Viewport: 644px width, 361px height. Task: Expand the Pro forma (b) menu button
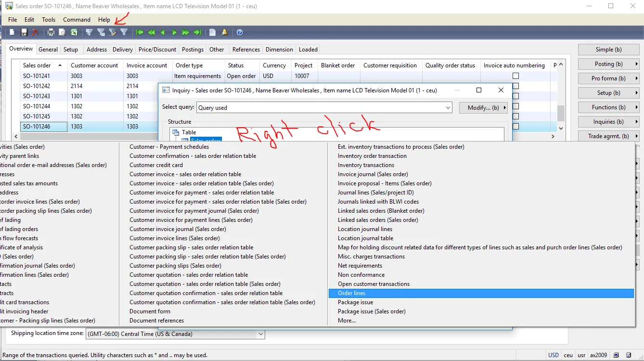tap(608, 78)
